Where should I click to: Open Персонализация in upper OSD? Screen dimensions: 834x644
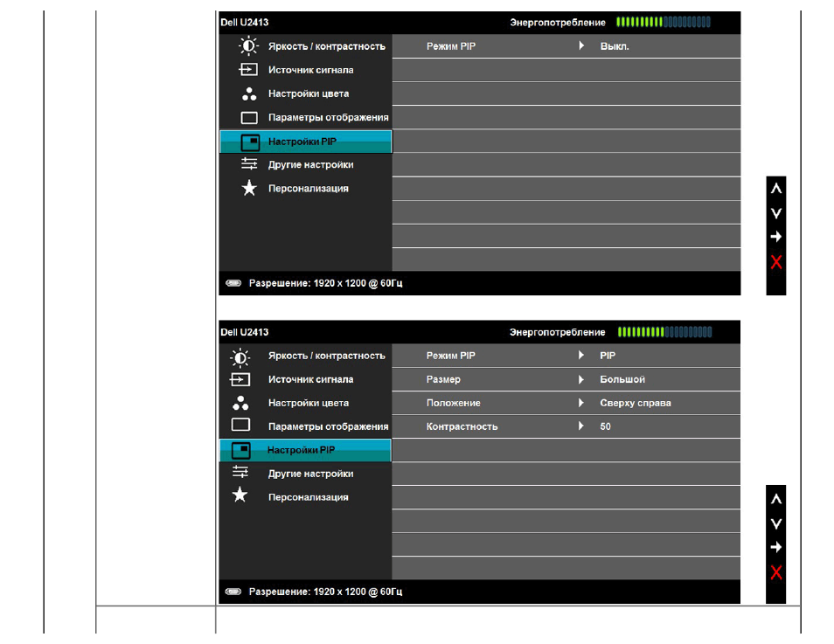308,188
